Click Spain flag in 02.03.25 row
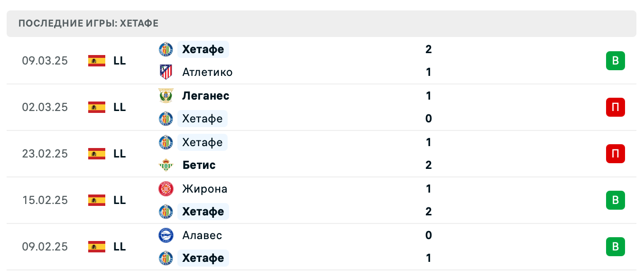The width and height of the screenshot is (644, 278). coord(96,107)
